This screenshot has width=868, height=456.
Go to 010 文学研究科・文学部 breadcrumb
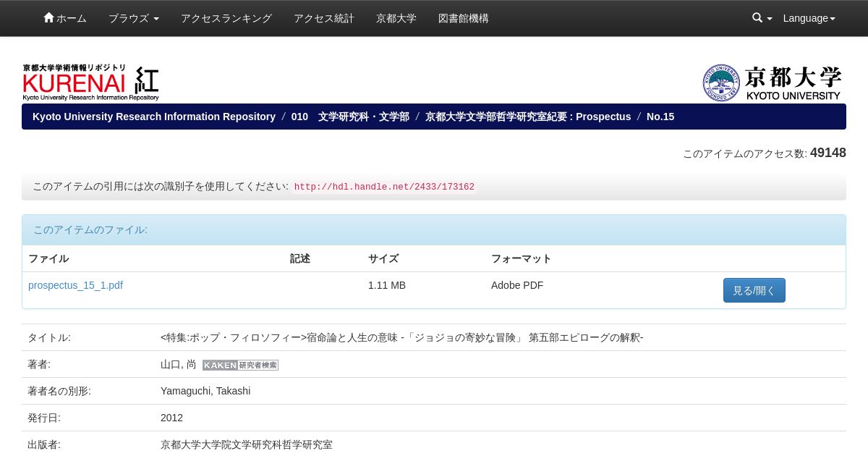(350, 117)
